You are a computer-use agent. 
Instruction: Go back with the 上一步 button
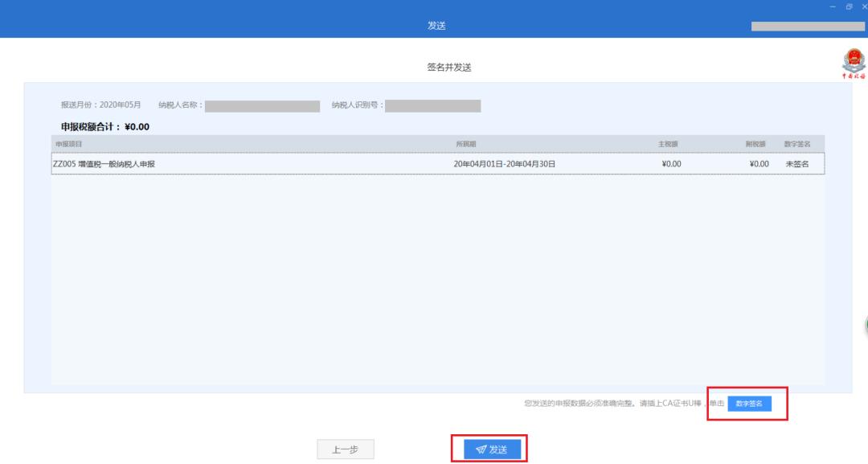coord(345,450)
